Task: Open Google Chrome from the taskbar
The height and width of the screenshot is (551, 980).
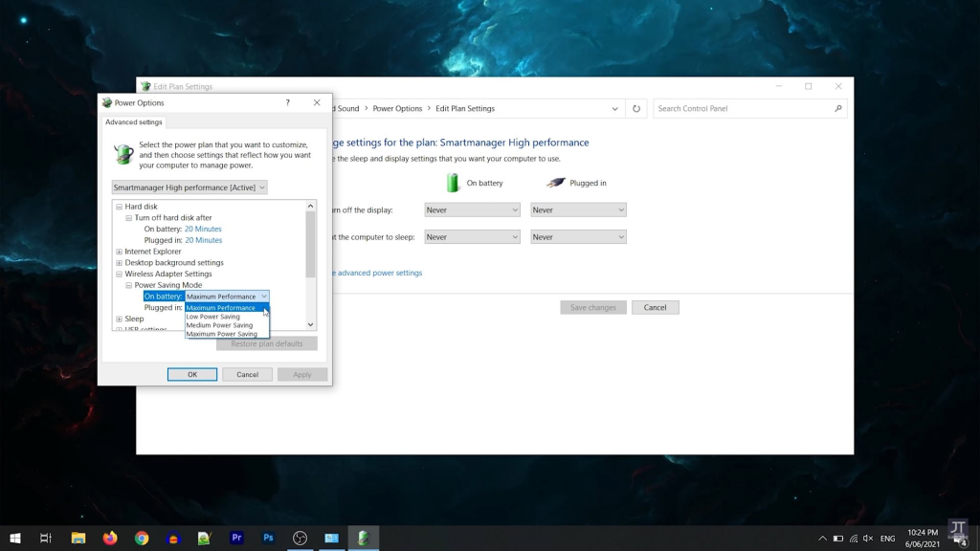Action: tap(142, 539)
